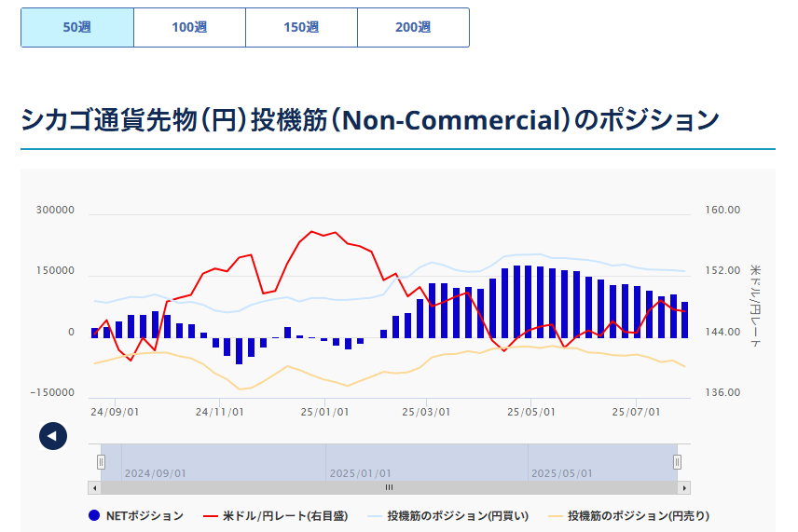Click the 160.00 right axis value
Viewport: 798px width, 532px height.
point(722,210)
